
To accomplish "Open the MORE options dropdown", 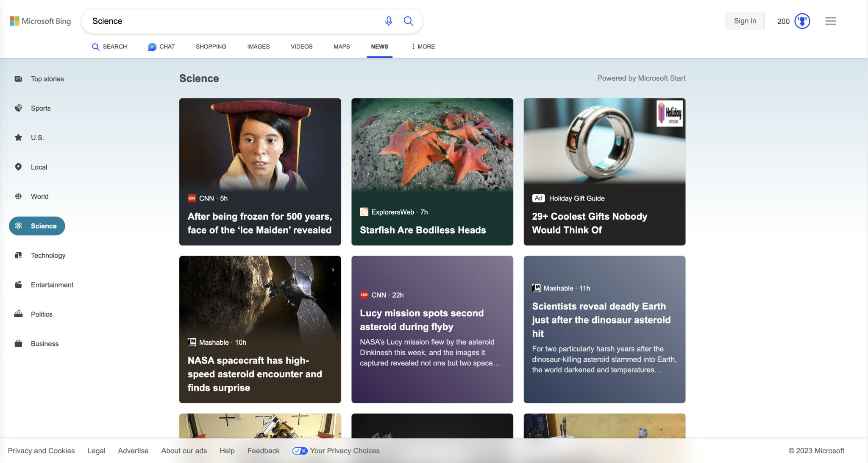I will [x=422, y=47].
